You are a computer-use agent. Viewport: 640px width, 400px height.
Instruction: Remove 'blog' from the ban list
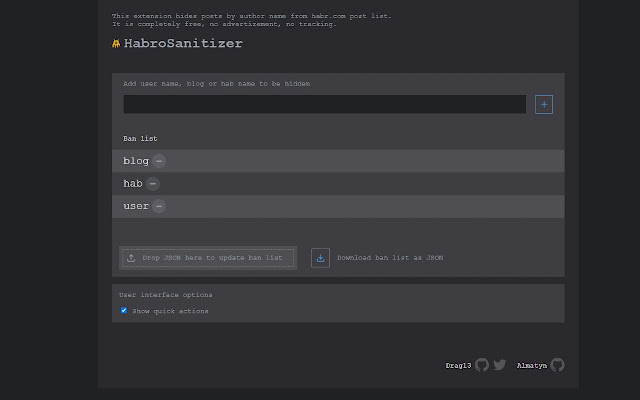tap(159, 161)
